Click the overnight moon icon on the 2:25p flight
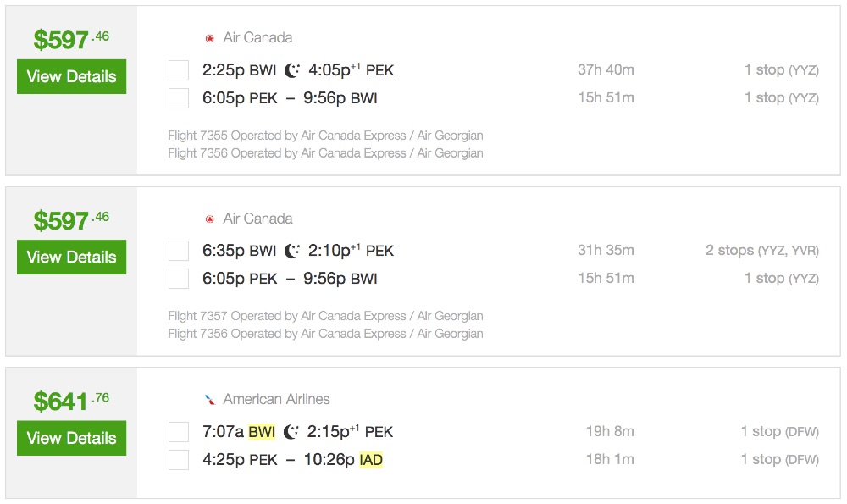 [292, 70]
